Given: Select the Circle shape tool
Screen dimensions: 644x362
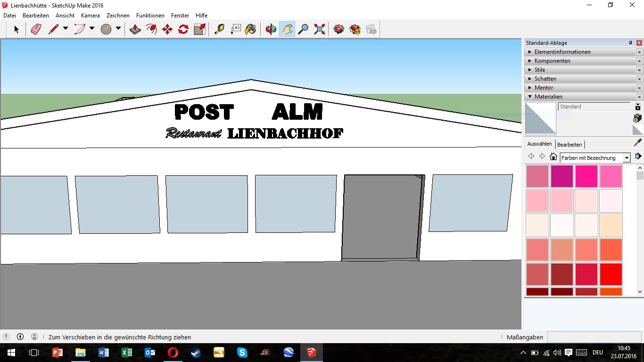Looking at the screenshot, I should [106, 29].
